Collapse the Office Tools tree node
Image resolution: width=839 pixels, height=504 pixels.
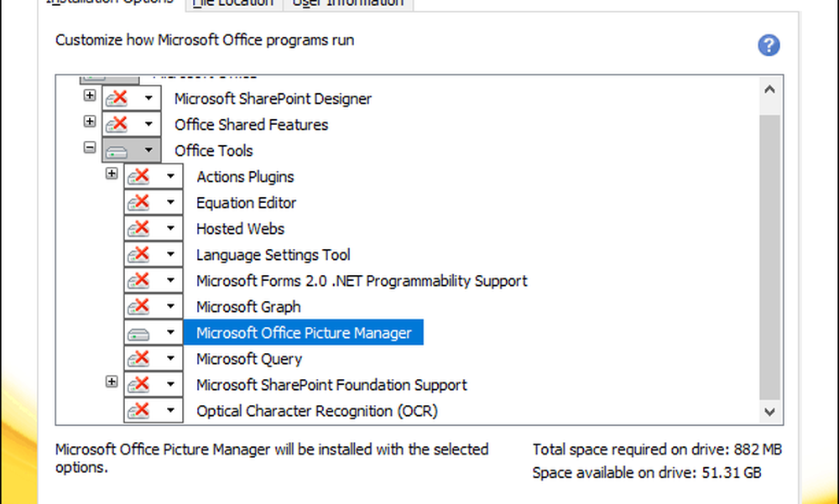click(x=90, y=148)
